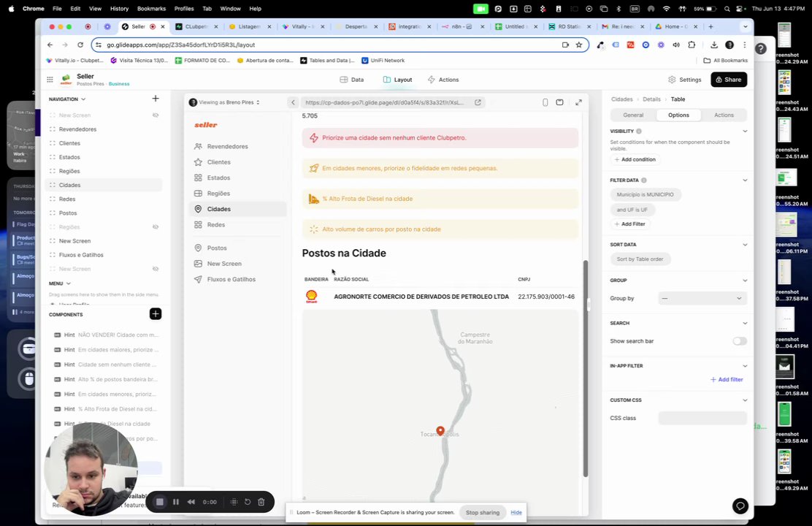Pause the Loom recording
The image size is (812, 526).
[x=176, y=502]
